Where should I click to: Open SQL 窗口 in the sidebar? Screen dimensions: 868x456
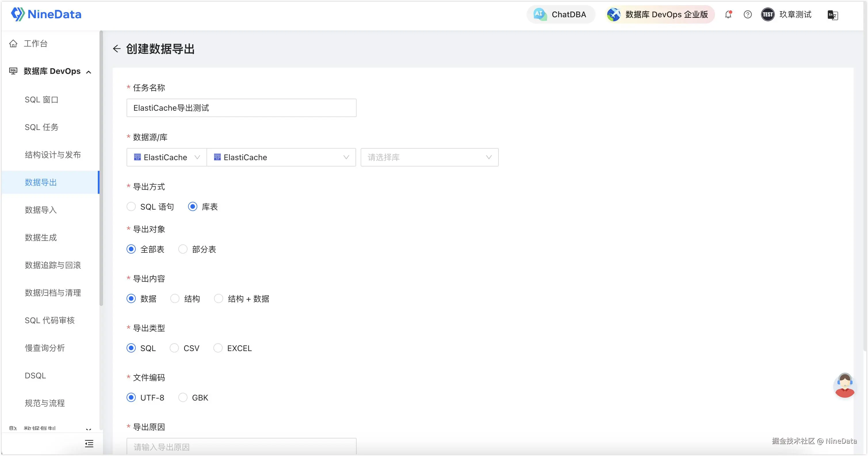[x=41, y=100]
